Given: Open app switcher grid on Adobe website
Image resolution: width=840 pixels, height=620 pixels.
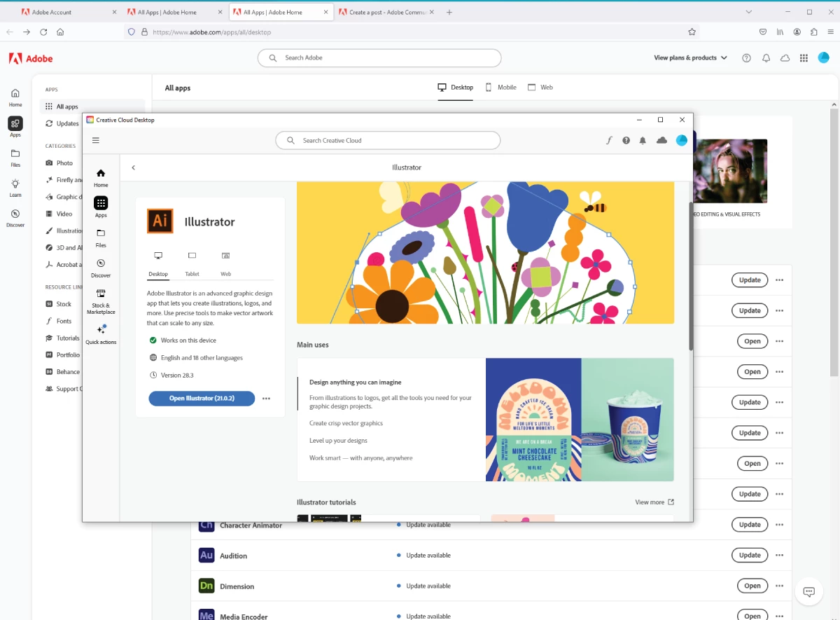Looking at the screenshot, I should tap(804, 58).
